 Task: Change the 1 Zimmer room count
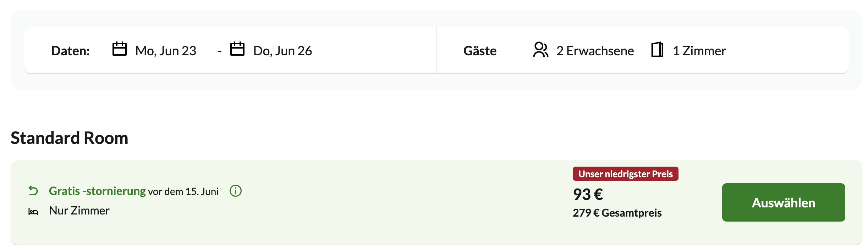tap(699, 51)
